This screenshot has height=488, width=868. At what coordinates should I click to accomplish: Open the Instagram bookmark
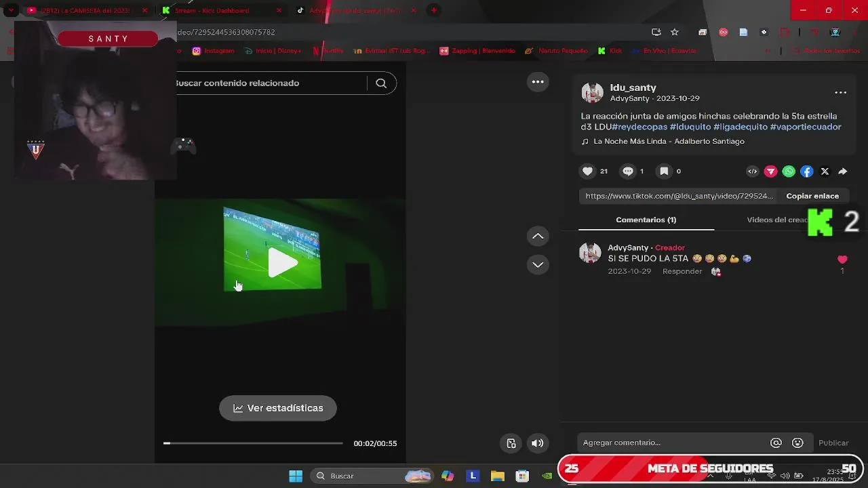click(x=213, y=51)
